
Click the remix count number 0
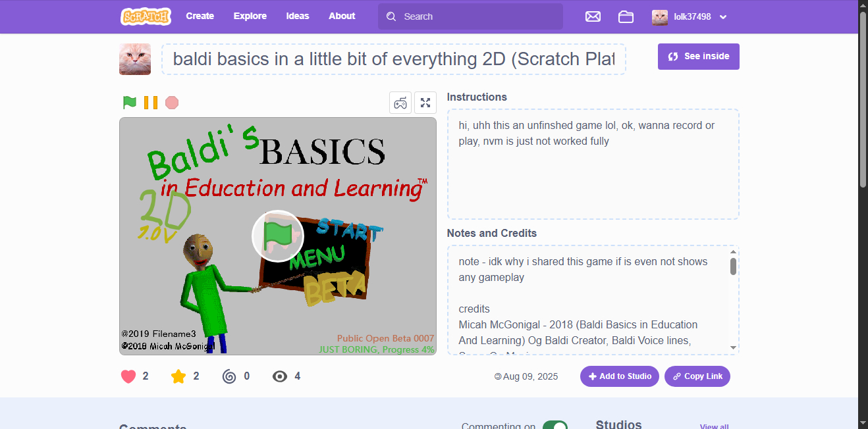point(247,376)
